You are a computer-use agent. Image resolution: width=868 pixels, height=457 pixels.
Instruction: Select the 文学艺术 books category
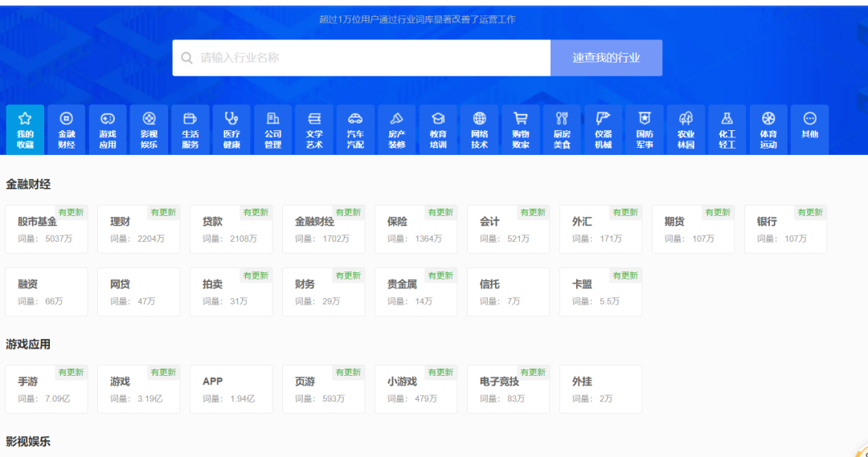[314, 129]
